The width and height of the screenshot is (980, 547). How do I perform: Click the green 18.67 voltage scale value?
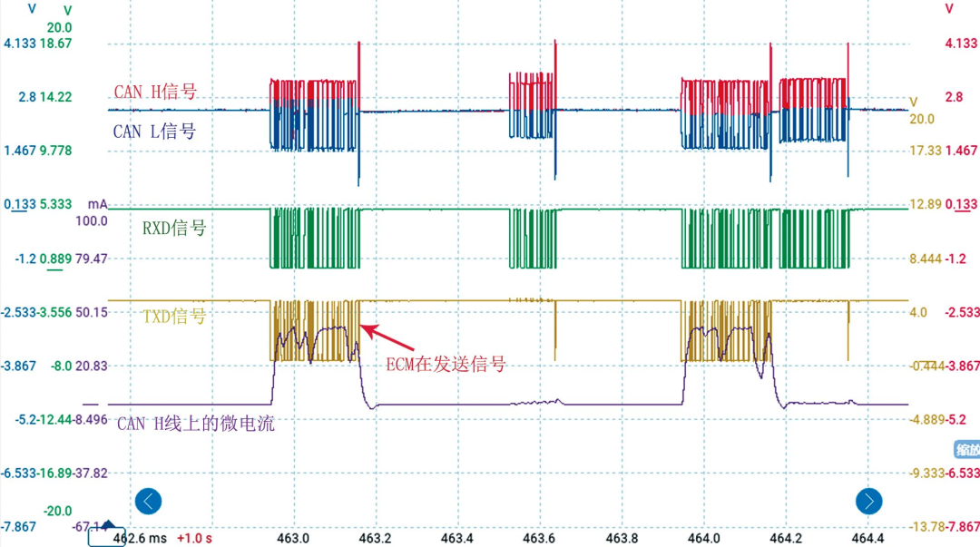56,44
